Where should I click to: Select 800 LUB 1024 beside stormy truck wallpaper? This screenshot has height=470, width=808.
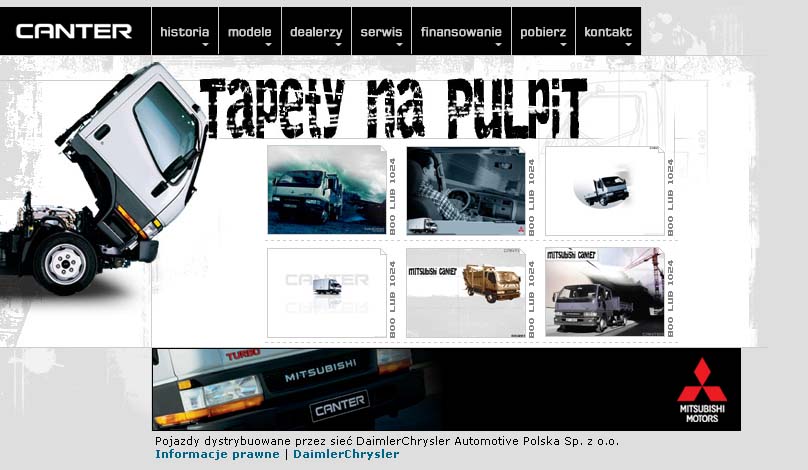[x=393, y=197]
